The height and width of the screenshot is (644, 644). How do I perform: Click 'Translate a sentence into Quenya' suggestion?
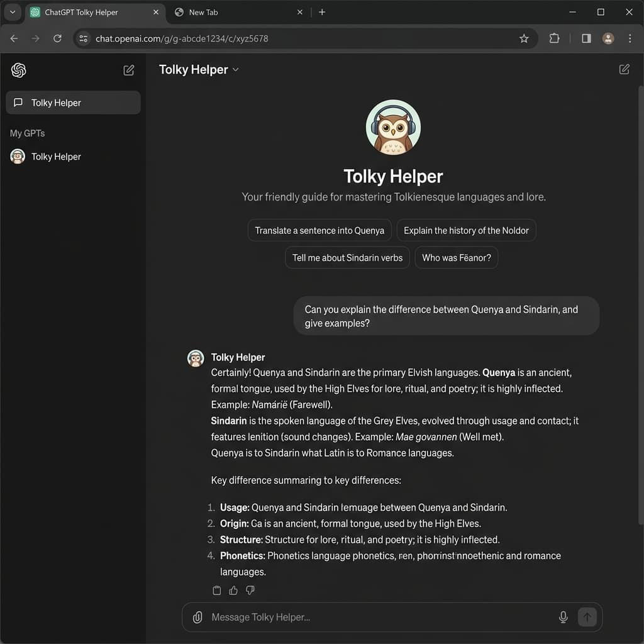(319, 230)
